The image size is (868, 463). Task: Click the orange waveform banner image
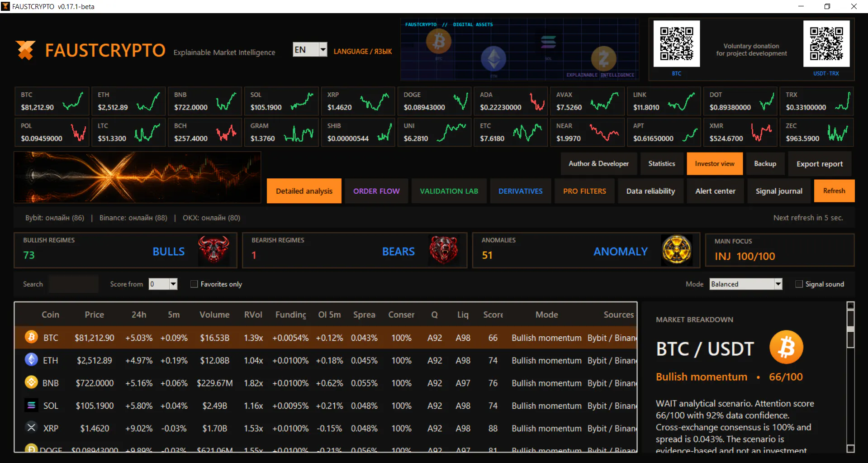click(138, 177)
